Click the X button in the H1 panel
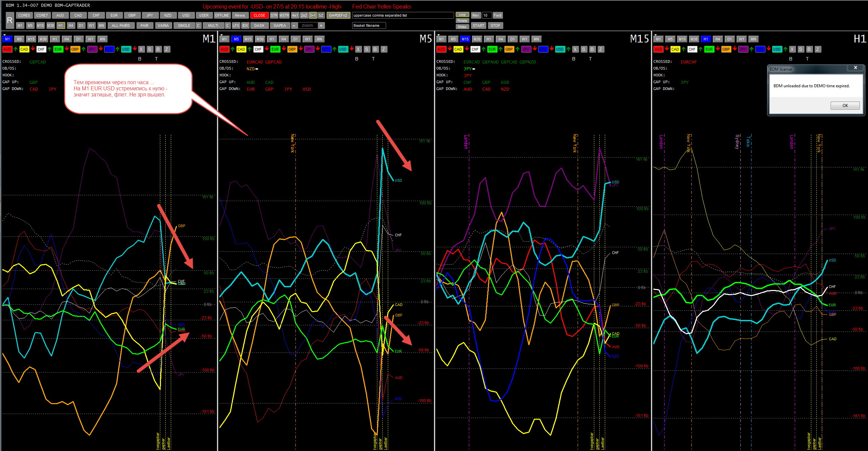 tap(792, 49)
